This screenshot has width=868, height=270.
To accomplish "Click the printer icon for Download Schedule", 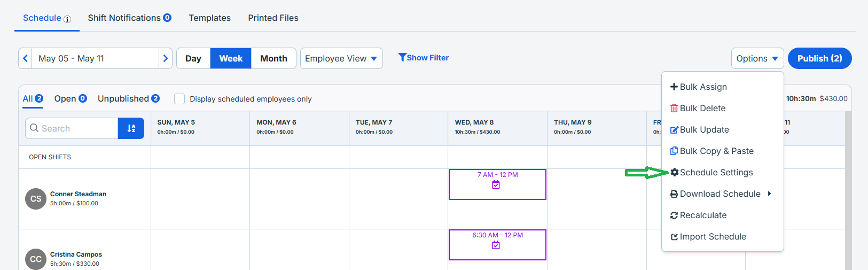I will tap(674, 194).
